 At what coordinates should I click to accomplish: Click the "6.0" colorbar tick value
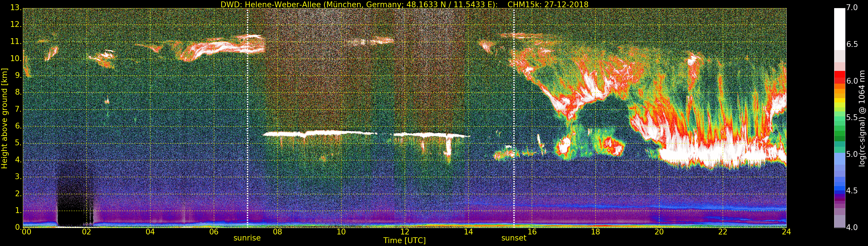point(852,81)
